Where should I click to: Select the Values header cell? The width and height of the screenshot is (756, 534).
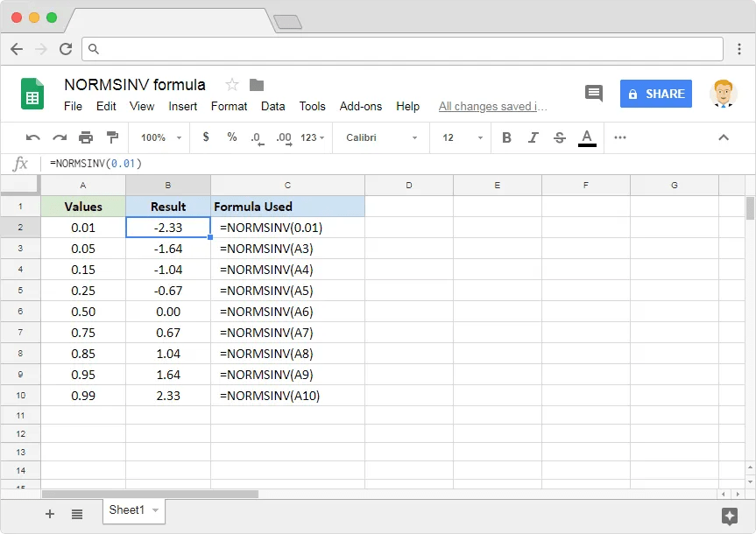[x=83, y=207]
